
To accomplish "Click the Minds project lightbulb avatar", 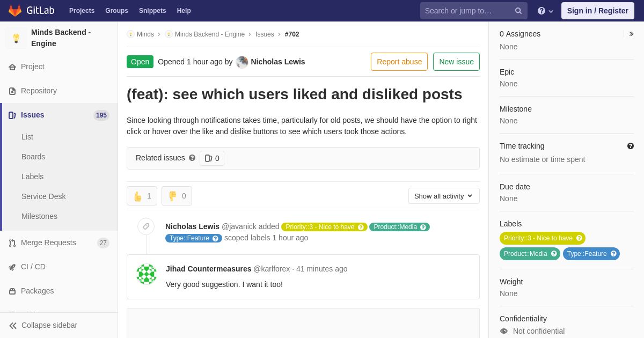I will tap(16, 38).
